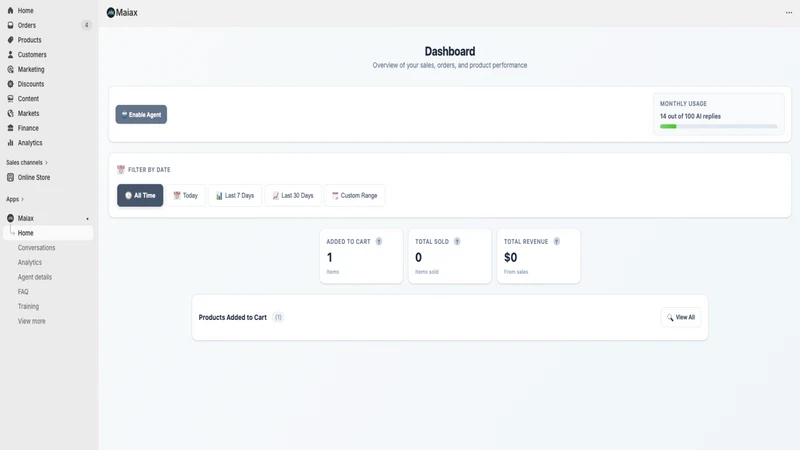The height and width of the screenshot is (450, 800).
Task: Click the Markets globe icon
Action: coord(10,113)
